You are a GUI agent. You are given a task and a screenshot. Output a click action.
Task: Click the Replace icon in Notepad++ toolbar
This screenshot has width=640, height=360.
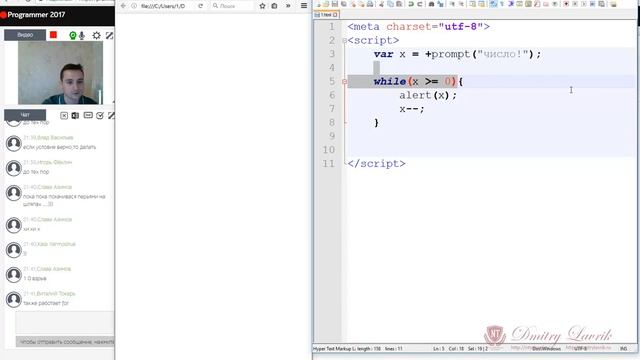(440, 4)
